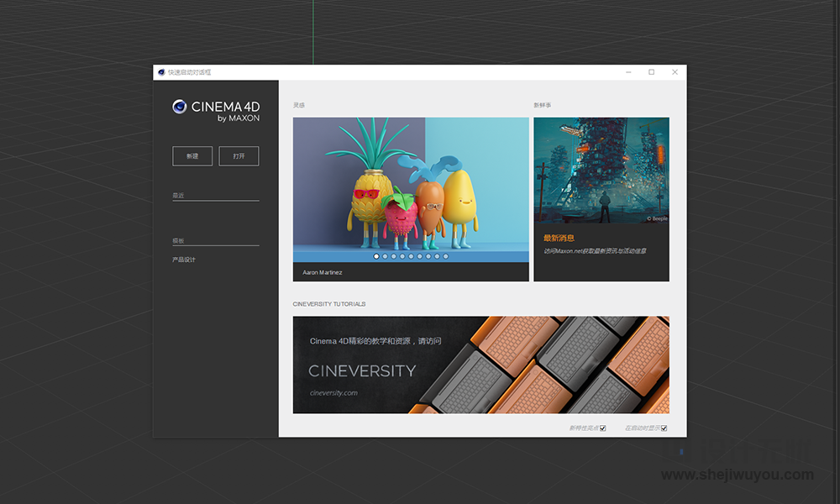Click the 新建 (New) button
The image size is (840, 504).
click(192, 156)
